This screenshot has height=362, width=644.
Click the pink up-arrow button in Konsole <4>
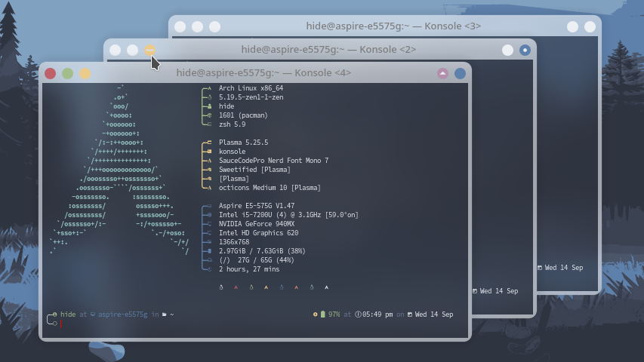(442, 73)
